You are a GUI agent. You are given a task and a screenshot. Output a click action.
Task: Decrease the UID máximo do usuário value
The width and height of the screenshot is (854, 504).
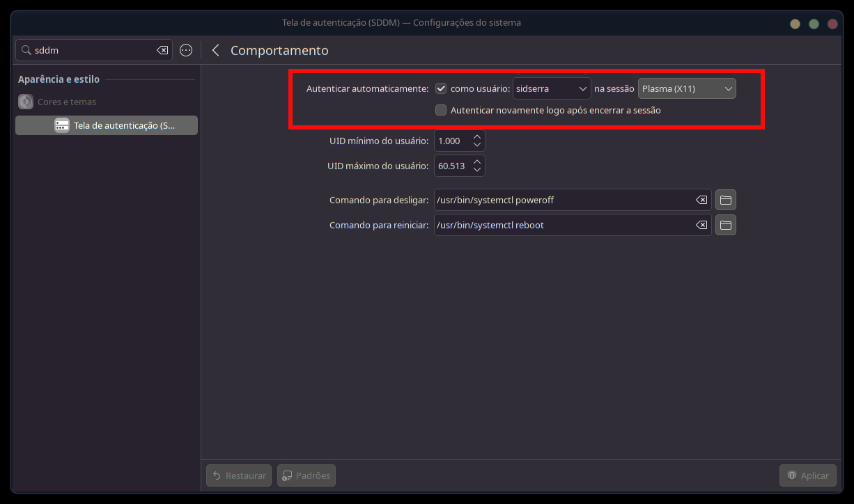[477, 170]
